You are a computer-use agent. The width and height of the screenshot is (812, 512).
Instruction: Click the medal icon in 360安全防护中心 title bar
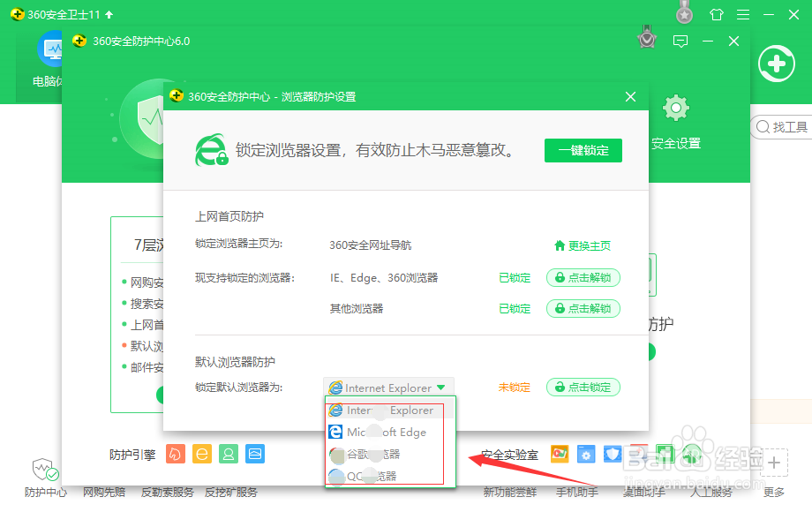[647, 37]
